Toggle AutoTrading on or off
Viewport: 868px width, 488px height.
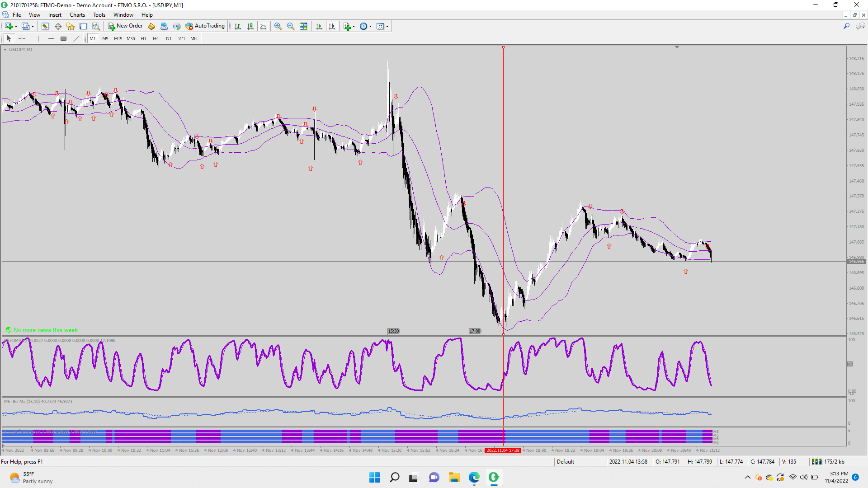pos(205,26)
